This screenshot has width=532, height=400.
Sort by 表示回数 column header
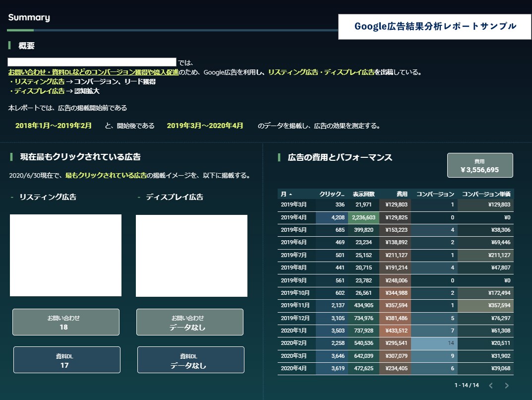tap(363, 194)
